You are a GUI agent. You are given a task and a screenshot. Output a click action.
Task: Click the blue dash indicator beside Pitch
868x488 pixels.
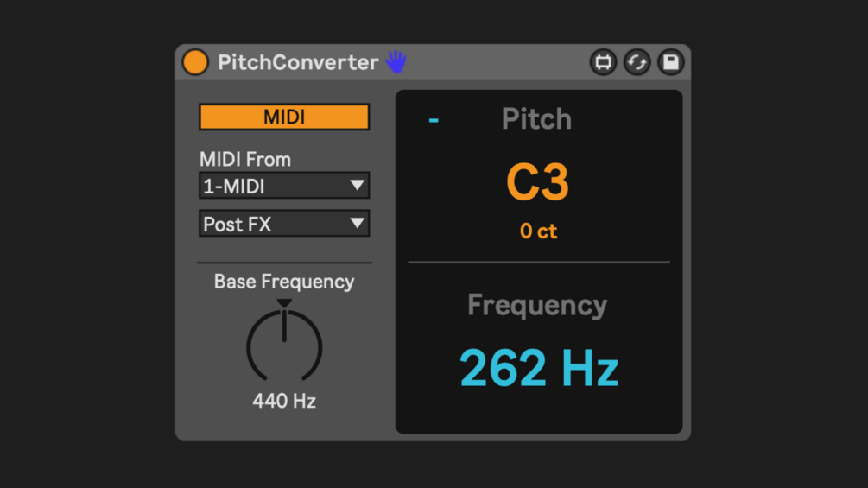click(x=434, y=120)
